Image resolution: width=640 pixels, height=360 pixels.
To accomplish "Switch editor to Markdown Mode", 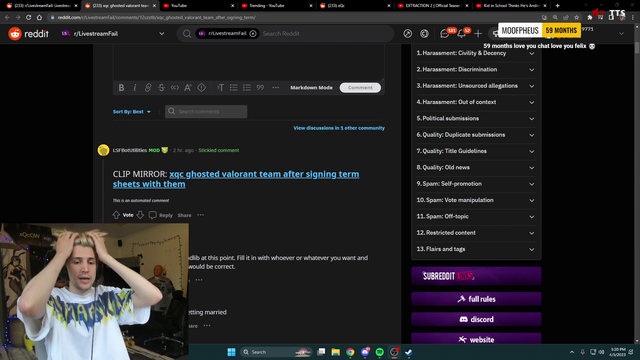I will (311, 88).
